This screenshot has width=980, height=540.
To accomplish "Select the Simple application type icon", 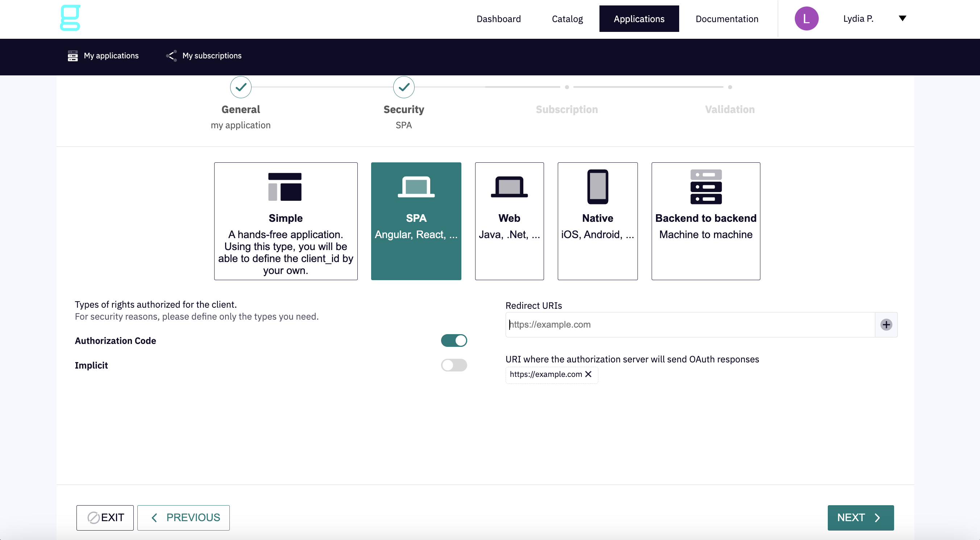I will click(x=285, y=187).
